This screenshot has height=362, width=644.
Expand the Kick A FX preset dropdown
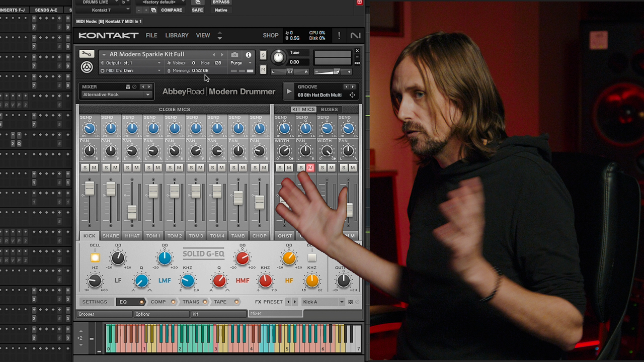[323, 302]
